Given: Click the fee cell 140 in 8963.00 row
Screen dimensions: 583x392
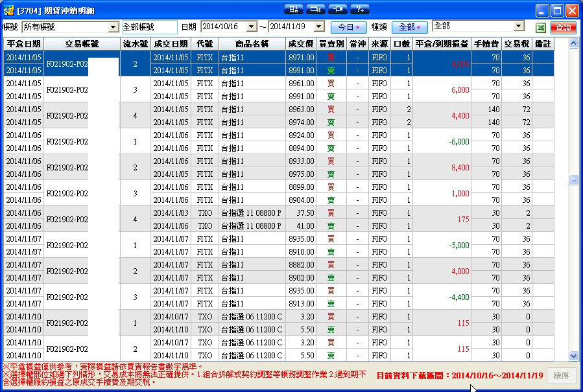Looking at the screenshot, I should tap(486, 110).
